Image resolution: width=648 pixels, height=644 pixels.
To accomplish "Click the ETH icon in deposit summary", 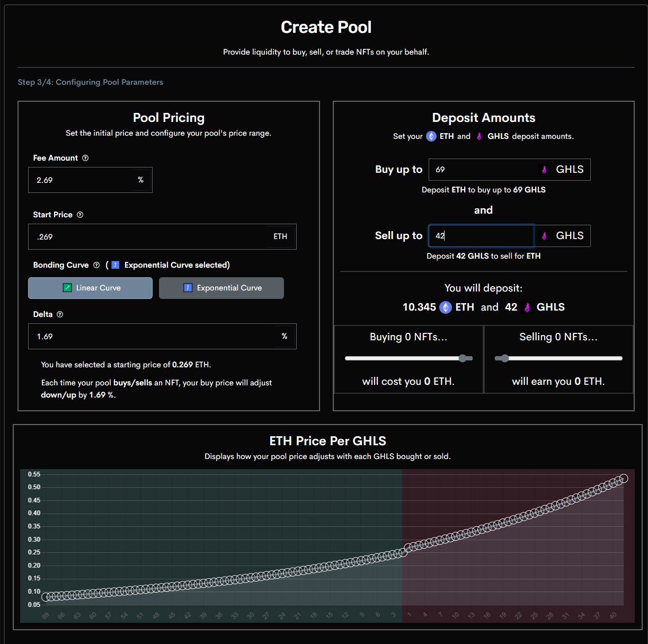I will pos(446,307).
